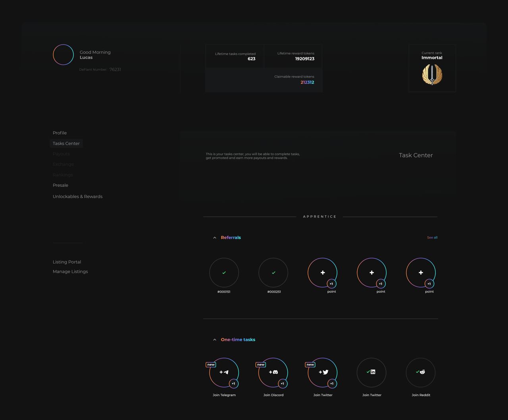This screenshot has width=508, height=420.
Task: Switch to the Presale section
Action: tap(60, 185)
